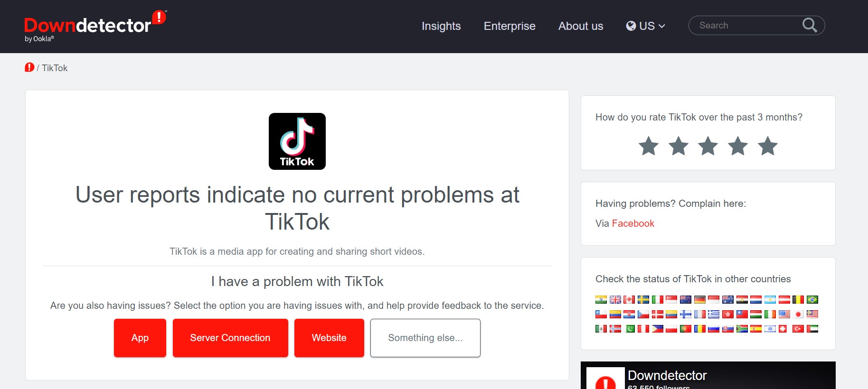The image size is (868, 389).
Task: Choose the Pakistan flag
Action: pos(629,329)
